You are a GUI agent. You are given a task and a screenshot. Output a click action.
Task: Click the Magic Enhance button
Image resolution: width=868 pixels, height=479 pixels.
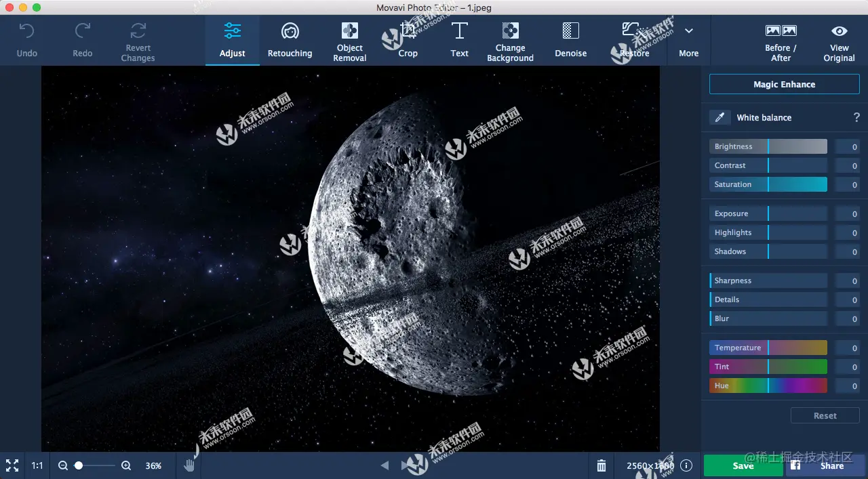point(785,84)
